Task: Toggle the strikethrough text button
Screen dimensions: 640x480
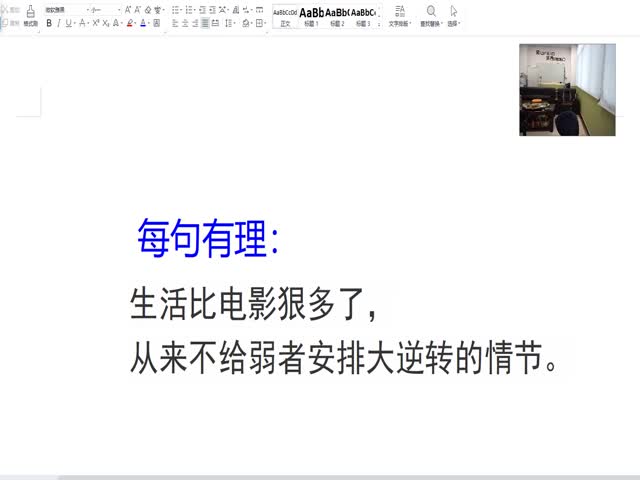Action: coord(82,22)
